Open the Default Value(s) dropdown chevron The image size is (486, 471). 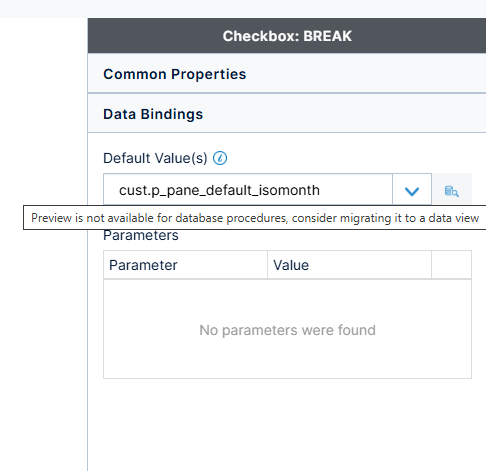[412, 191]
